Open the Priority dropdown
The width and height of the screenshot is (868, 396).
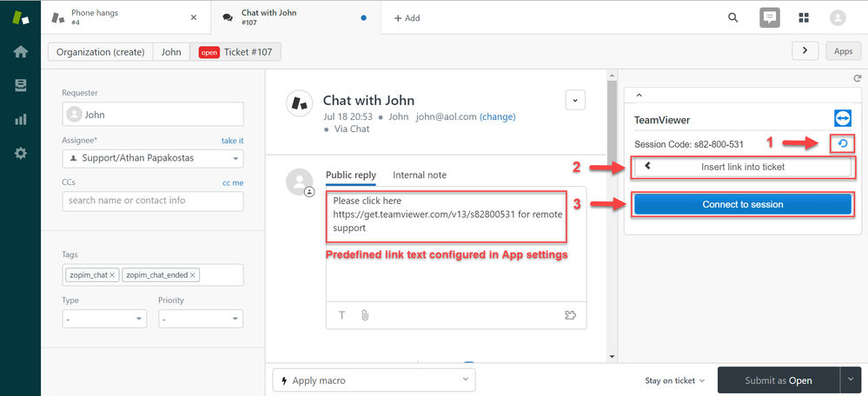coord(201,319)
